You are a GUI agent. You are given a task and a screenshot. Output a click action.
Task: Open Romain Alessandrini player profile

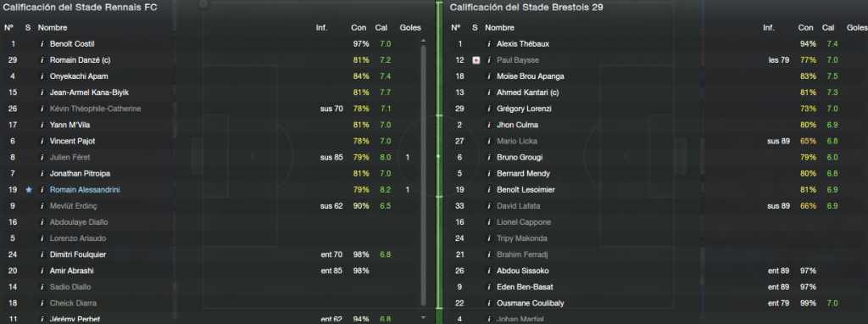click(x=85, y=189)
